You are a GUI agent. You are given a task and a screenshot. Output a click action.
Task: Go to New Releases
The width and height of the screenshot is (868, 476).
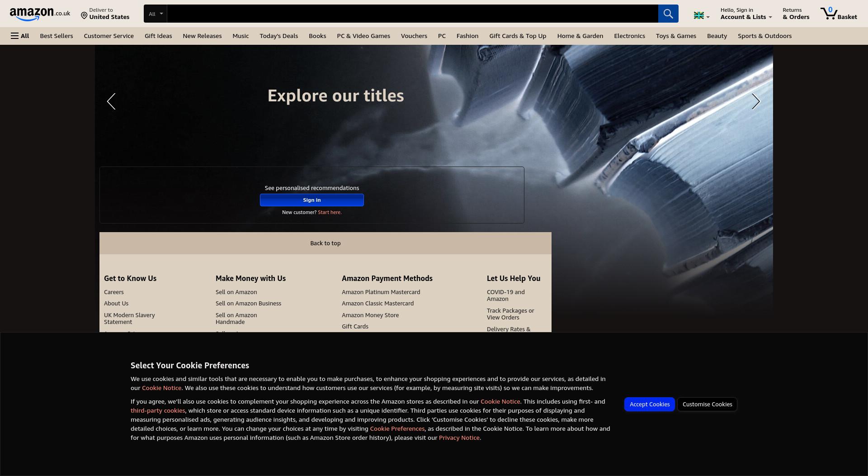coord(202,36)
